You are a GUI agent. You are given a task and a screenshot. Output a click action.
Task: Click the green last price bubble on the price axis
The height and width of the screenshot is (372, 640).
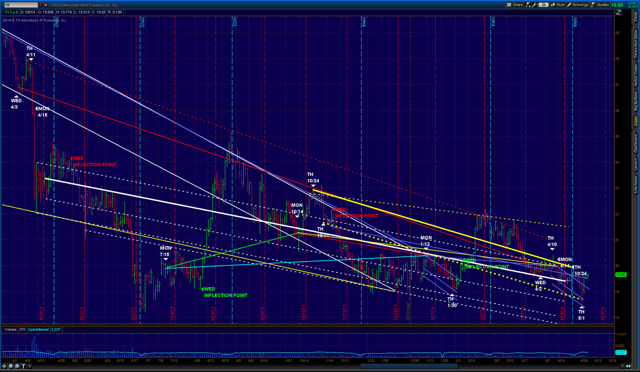click(x=621, y=274)
